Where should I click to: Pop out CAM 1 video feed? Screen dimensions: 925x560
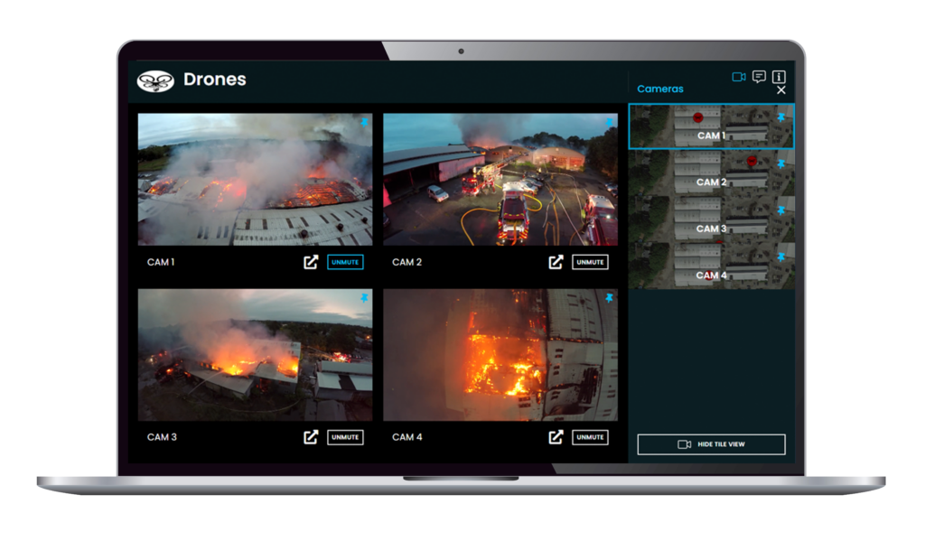pos(311,262)
